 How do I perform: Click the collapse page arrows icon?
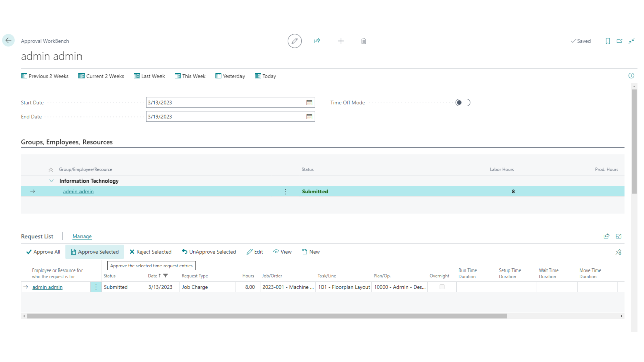tap(632, 41)
